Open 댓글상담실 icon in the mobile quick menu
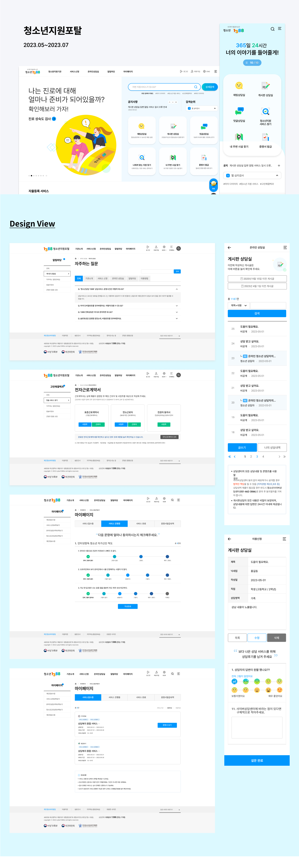The width and height of the screenshot is (299, 868). (239, 111)
